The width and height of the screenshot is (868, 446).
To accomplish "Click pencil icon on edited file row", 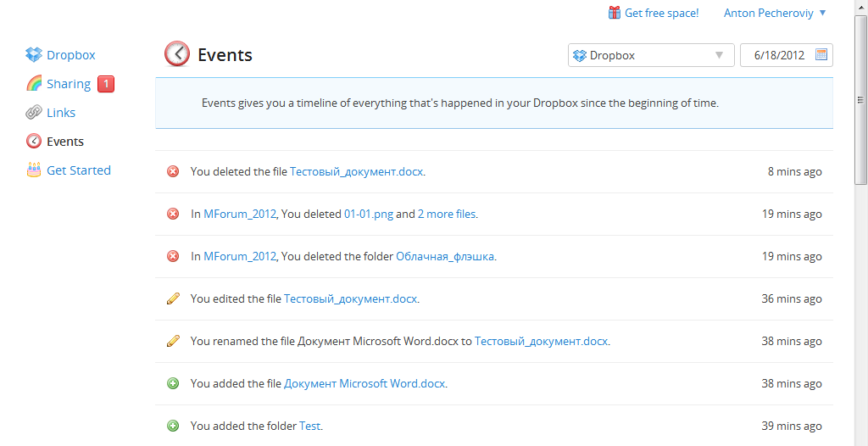I will pos(173,298).
